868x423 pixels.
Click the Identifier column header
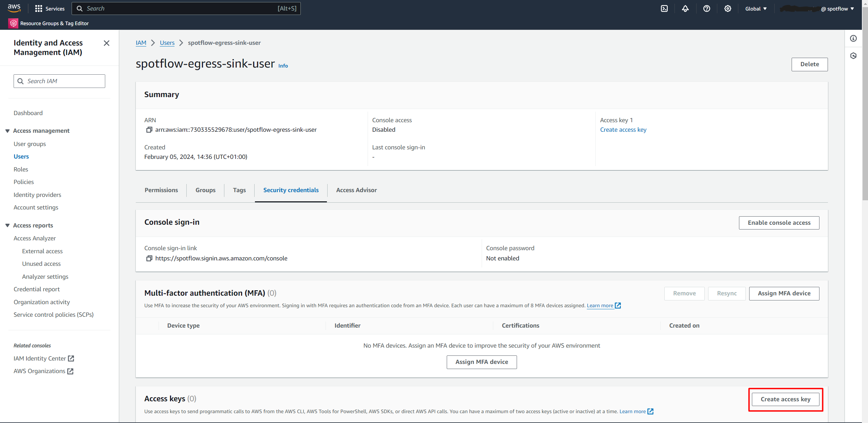pos(347,326)
